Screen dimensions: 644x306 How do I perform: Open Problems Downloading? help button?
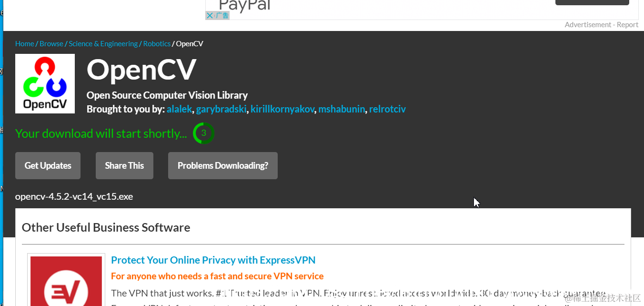click(223, 166)
